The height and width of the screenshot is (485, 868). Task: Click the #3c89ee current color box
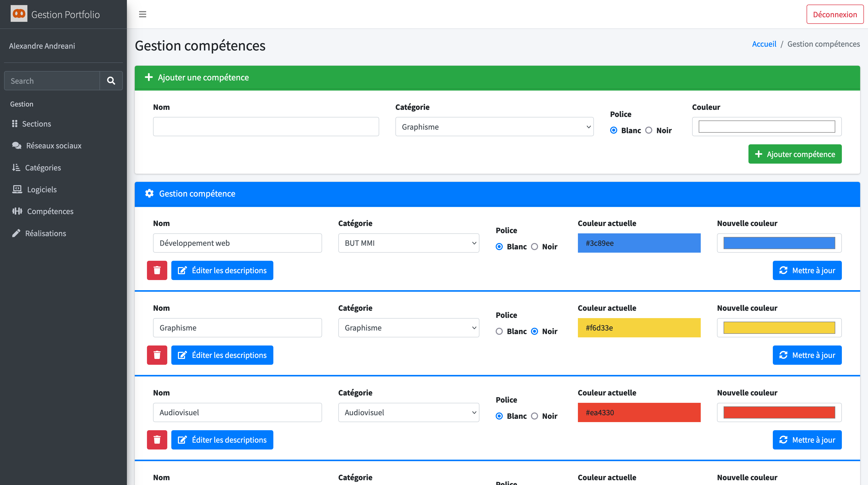tap(639, 243)
